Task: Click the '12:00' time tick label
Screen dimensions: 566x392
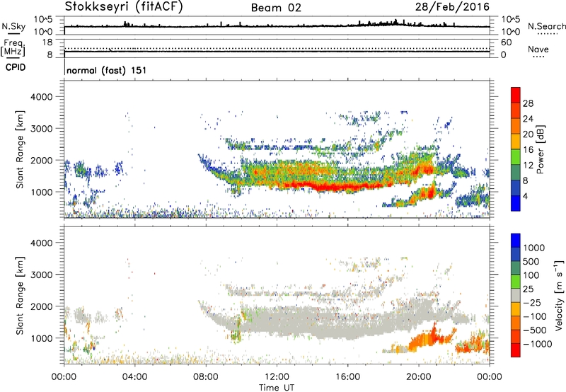Action: (277, 377)
